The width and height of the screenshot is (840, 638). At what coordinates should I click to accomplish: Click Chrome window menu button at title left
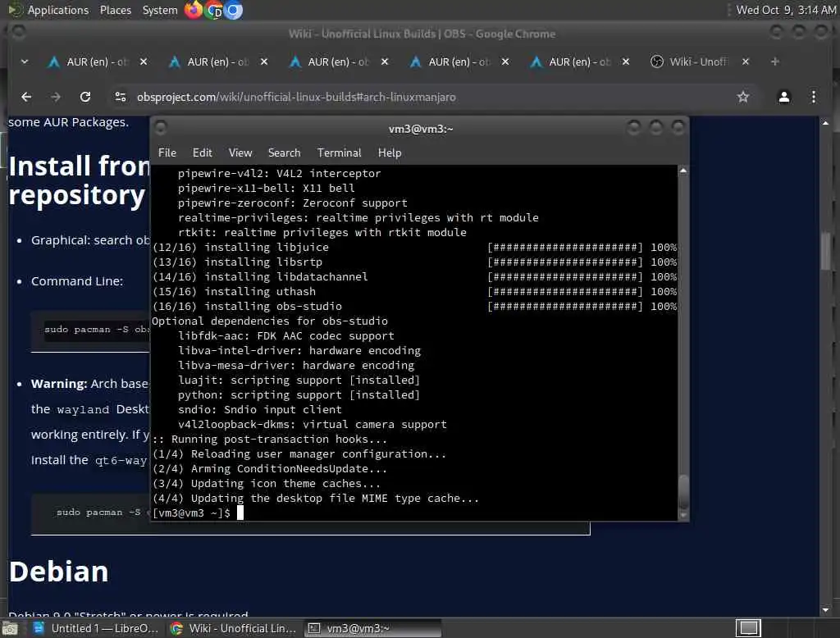(19, 33)
